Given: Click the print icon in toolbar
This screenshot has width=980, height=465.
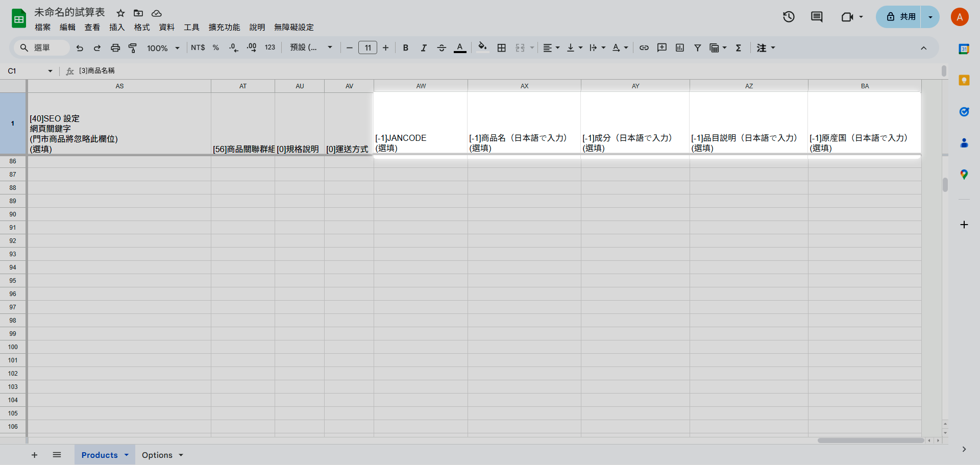Looking at the screenshot, I should tap(115, 48).
